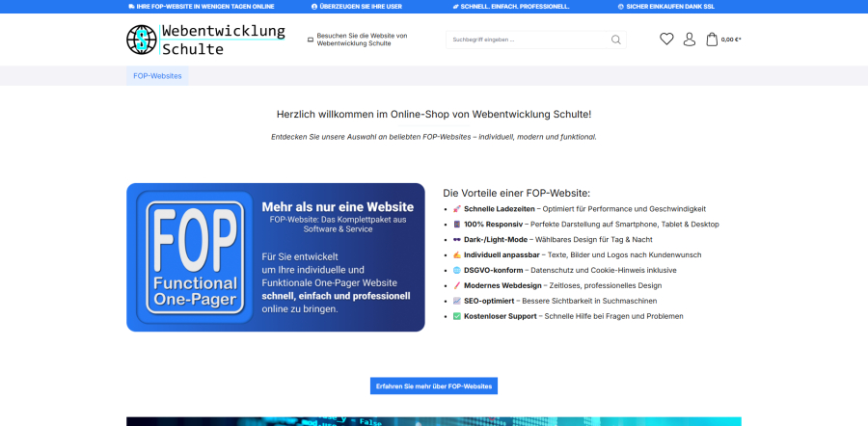Click the truck icon in top bar
Screen dimensions: 868x426
pyautogui.click(x=131, y=6)
